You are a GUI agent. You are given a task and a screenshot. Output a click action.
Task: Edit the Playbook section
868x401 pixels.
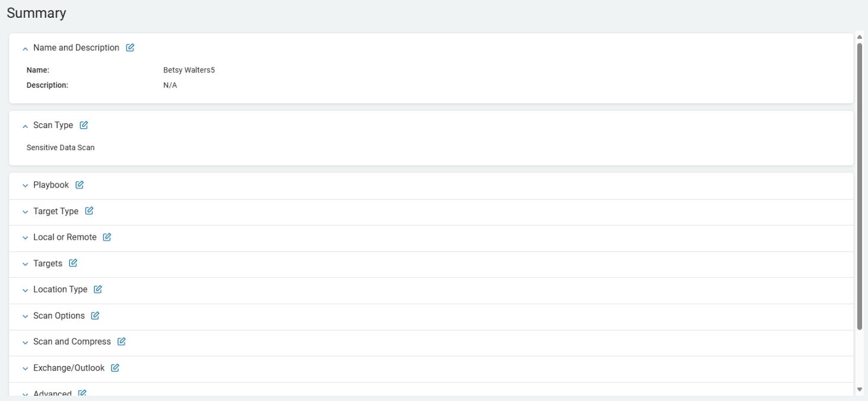79,185
